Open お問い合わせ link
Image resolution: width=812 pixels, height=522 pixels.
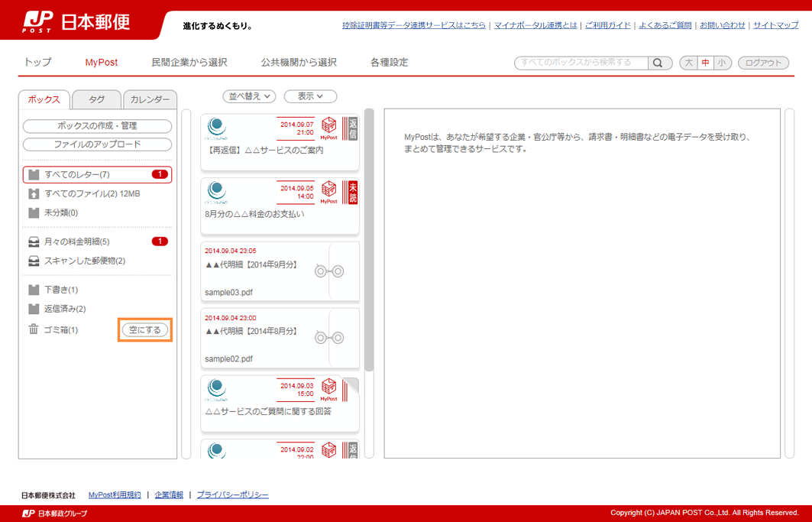click(x=723, y=25)
